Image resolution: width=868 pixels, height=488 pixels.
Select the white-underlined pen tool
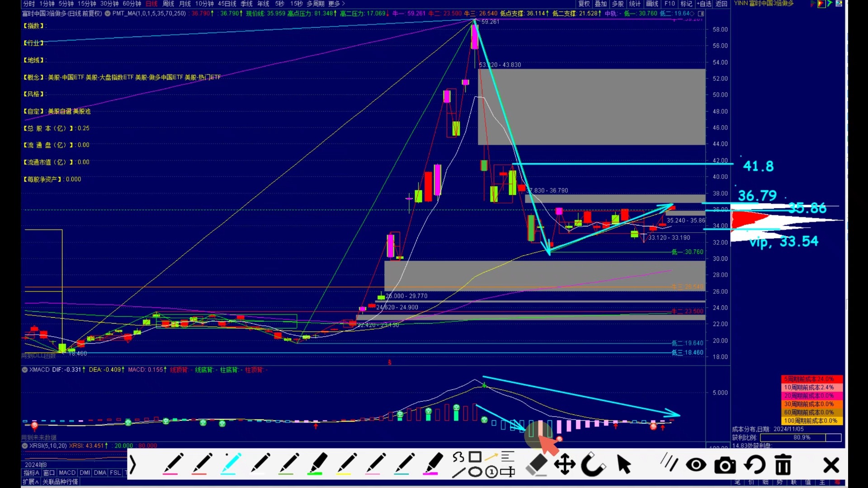coord(259,464)
